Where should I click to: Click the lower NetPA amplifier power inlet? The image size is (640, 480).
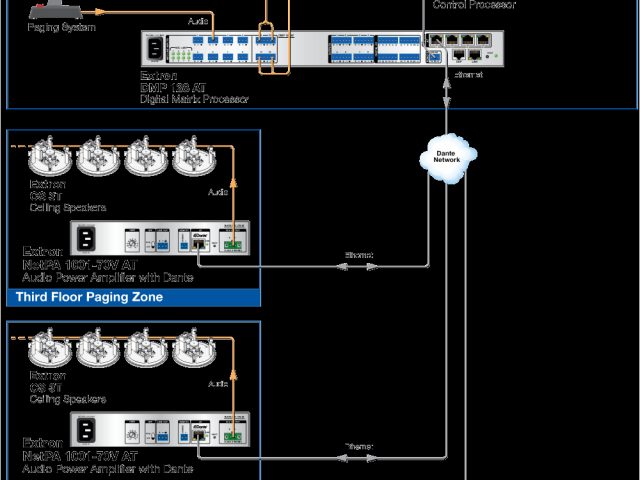pyautogui.click(x=87, y=431)
